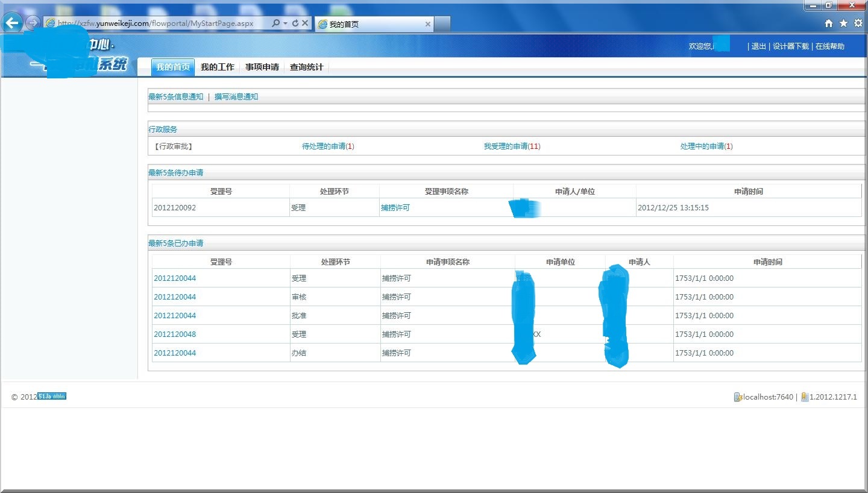Open browser Home icon

tap(829, 23)
